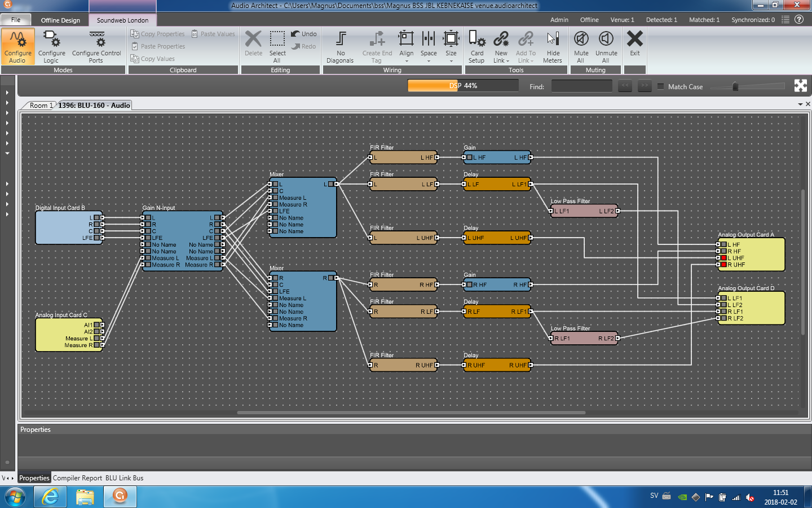Click the Delete icon in Editing
The image size is (812, 508).
pyautogui.click(x=253, y=39)
